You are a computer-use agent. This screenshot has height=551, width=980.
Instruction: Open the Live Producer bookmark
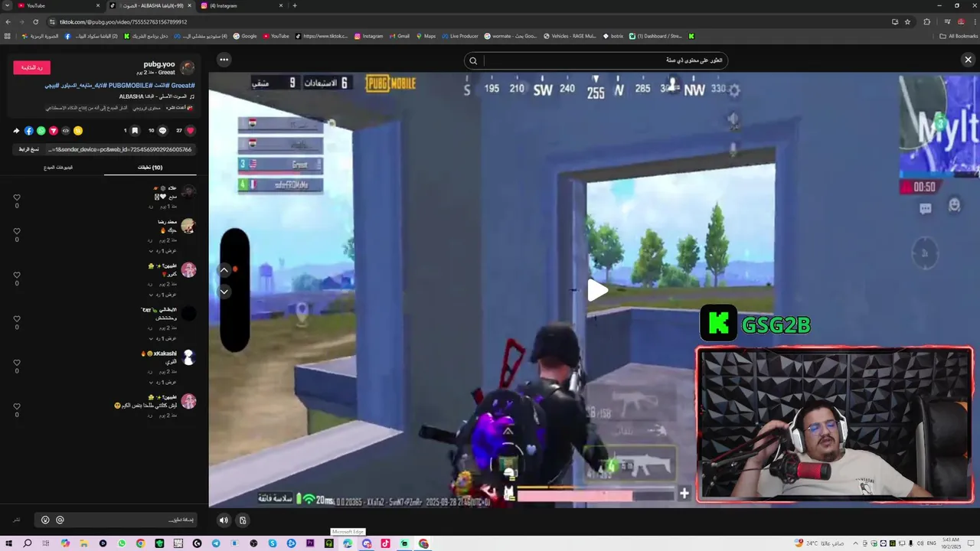tap(459, 36)
